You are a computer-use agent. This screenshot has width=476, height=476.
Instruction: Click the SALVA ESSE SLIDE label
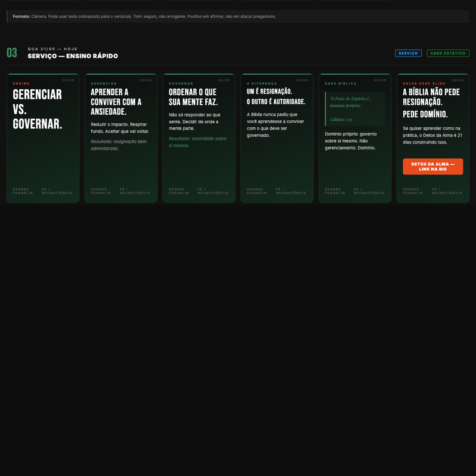pyautogui.click(x=424, y=83)
